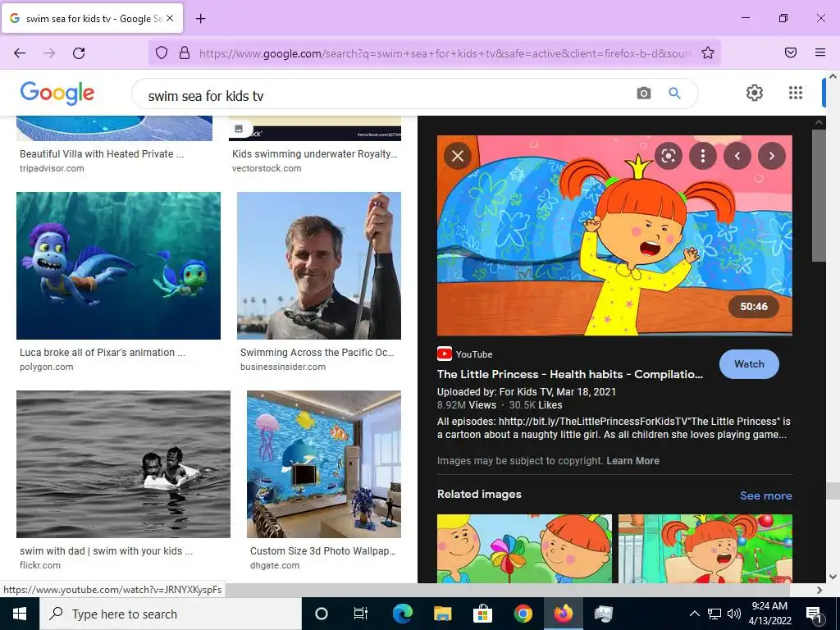
Task: Launch Microsoft Edge from taskbar
Action: (x=403, y=614)
